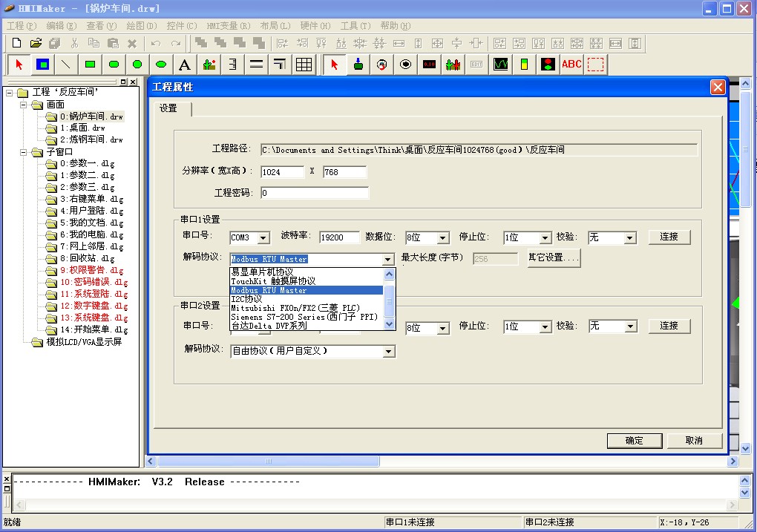Open serial port 2 自由协议 protocol dropdown

[388, 352]
